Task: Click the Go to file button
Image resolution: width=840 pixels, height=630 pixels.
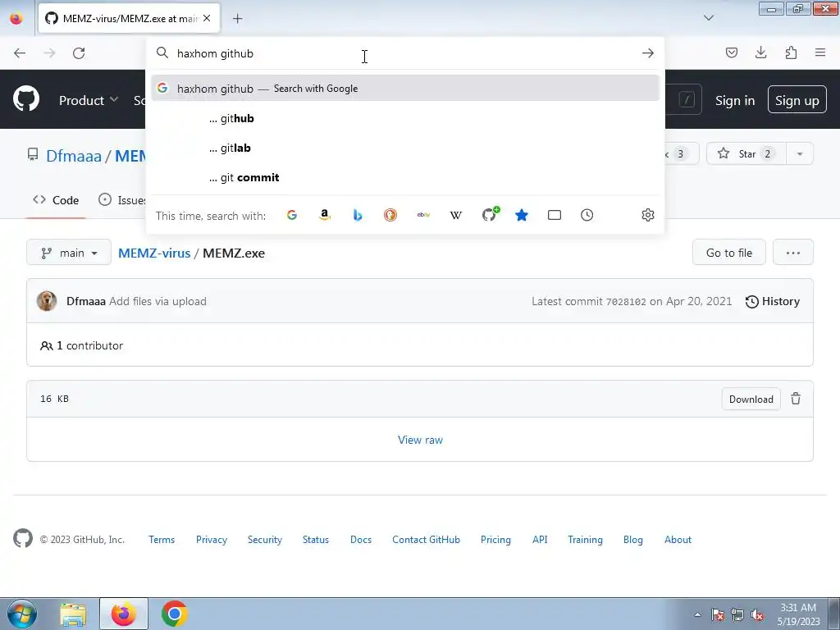Action: (728, 253)
